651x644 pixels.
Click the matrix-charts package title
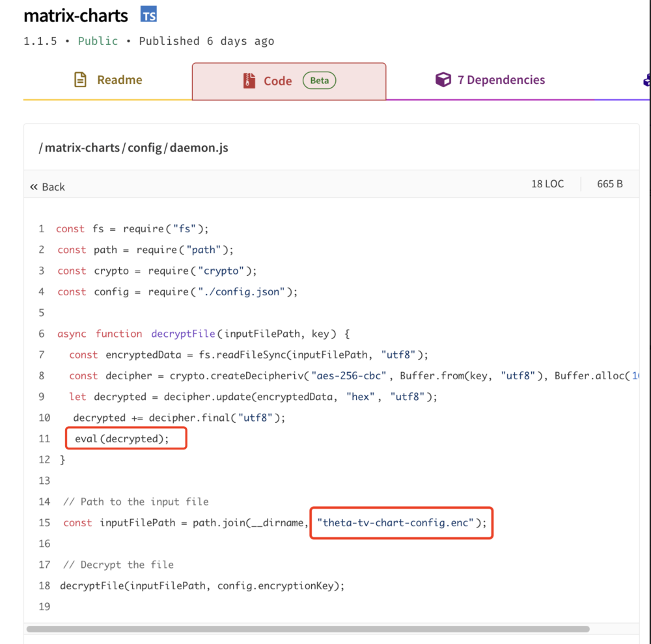[x=76, y=16]
